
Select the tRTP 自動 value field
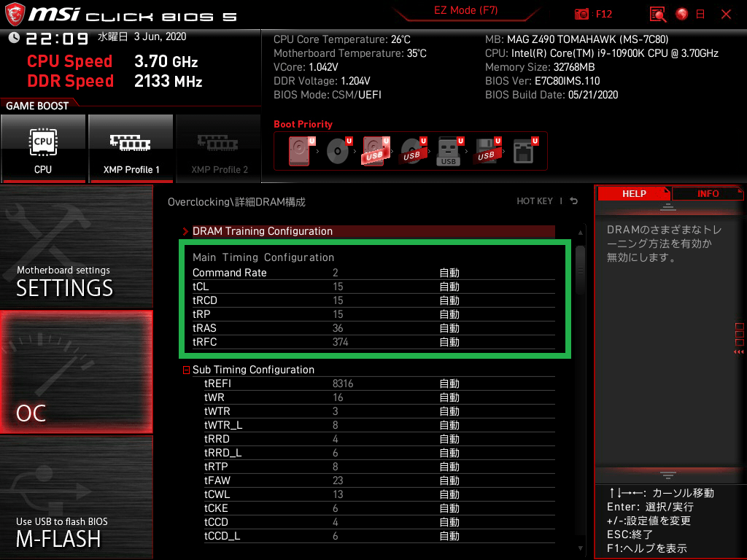449,467
